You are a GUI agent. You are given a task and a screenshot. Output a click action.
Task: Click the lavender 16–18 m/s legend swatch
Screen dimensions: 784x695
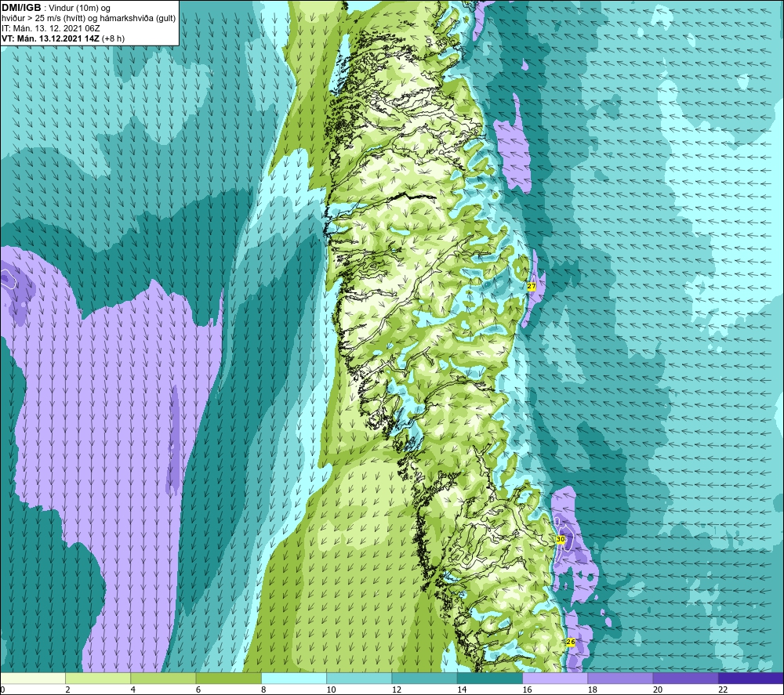555,678
